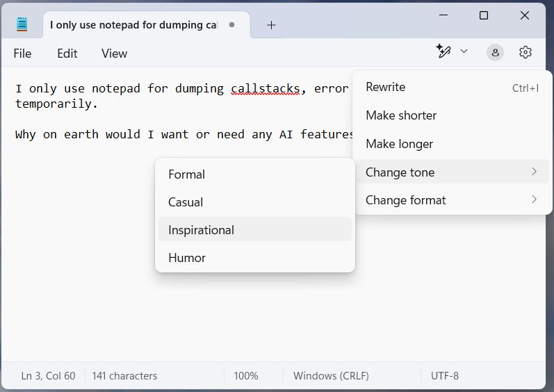Click 'Ln 3, Col 60' in status bar
This screenshot has height=392, width=554.
pyautogui.click(x=48, y=376)
